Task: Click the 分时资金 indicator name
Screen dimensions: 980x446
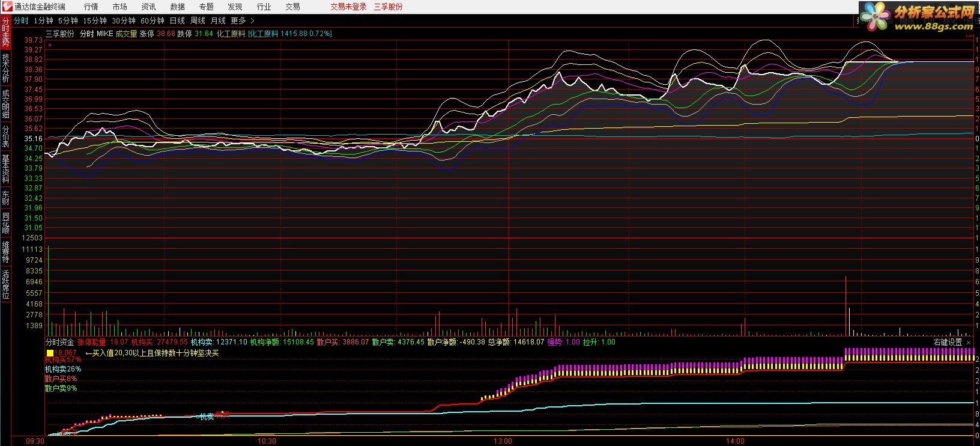Action: [x=60, y=342]
